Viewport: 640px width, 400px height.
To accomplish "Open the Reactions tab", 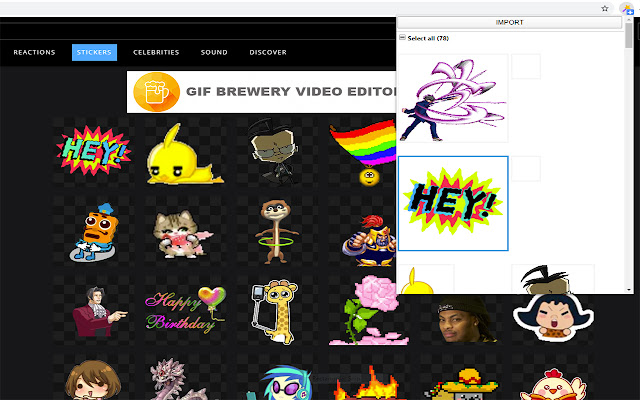I will (x=34, y=52).
